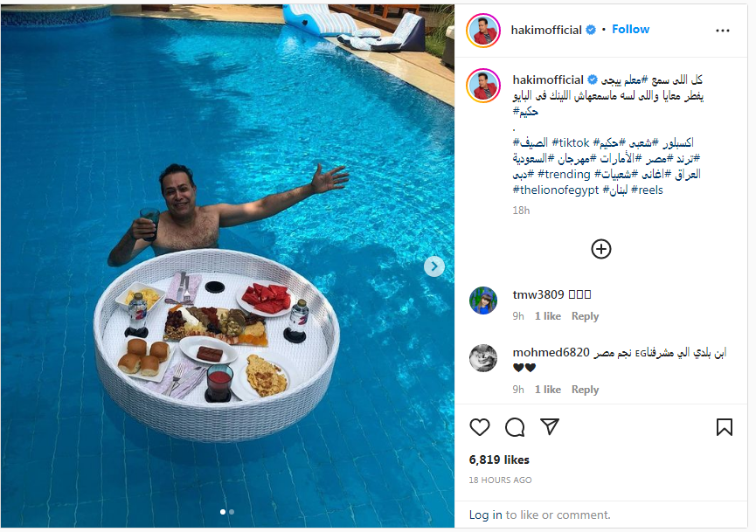756x532 pixels.
Task: Follow the hakimofficial account
Action: point(630,30)
